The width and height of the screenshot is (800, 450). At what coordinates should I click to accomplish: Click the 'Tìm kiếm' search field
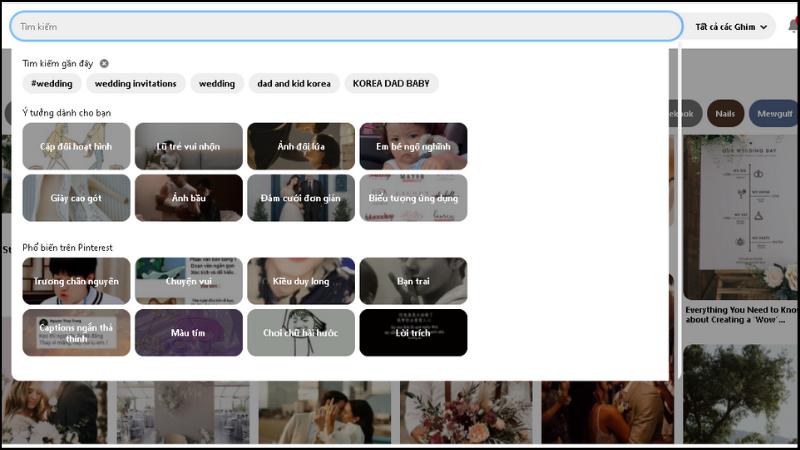tap(346, 27)
